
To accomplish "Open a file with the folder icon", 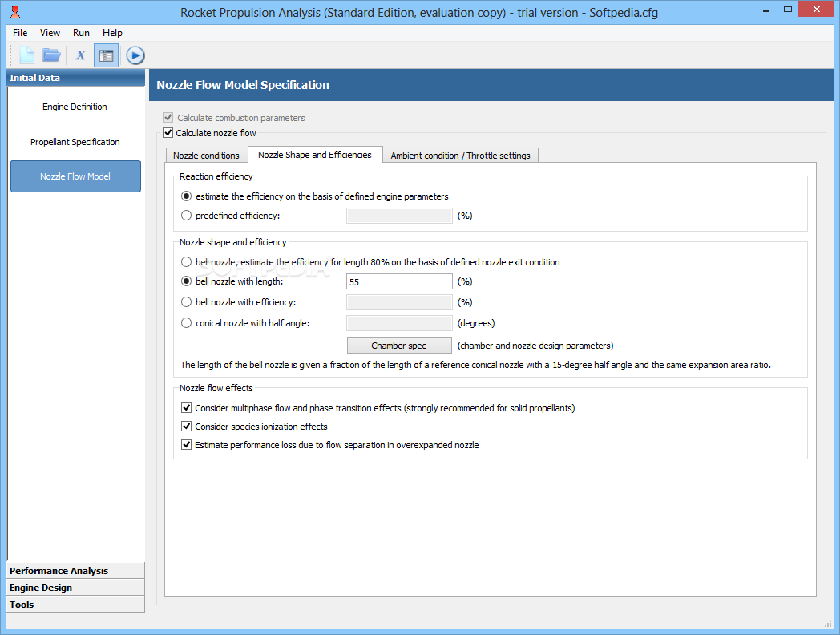I will [51, 55].
